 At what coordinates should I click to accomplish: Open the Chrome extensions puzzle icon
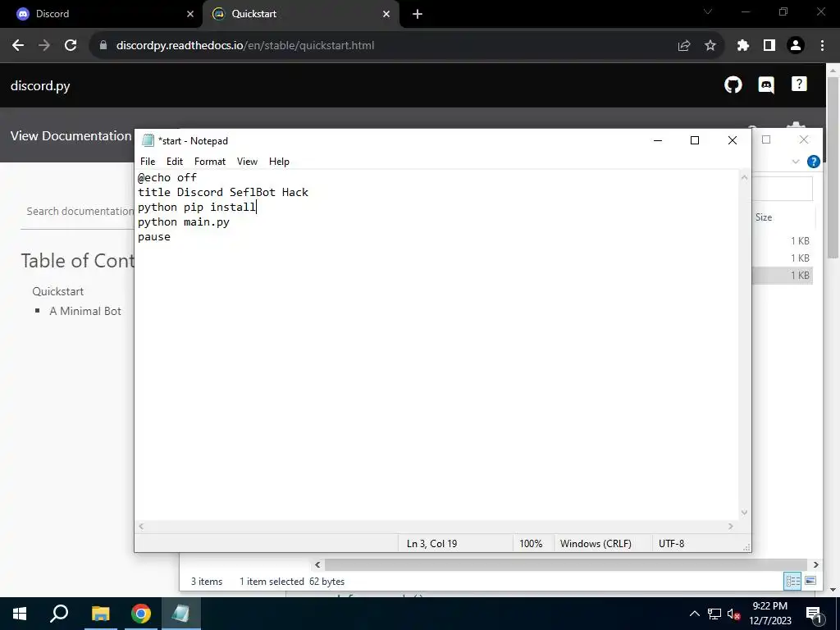tap(742, 46)
